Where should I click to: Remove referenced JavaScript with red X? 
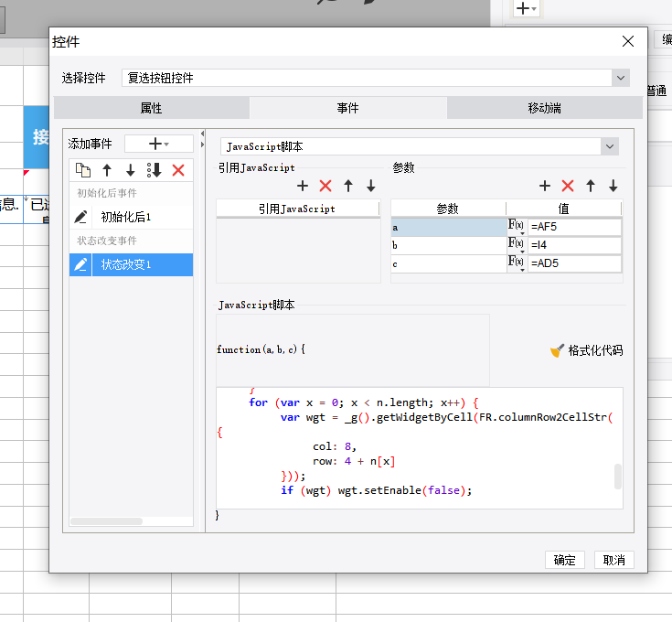(325, 186)
